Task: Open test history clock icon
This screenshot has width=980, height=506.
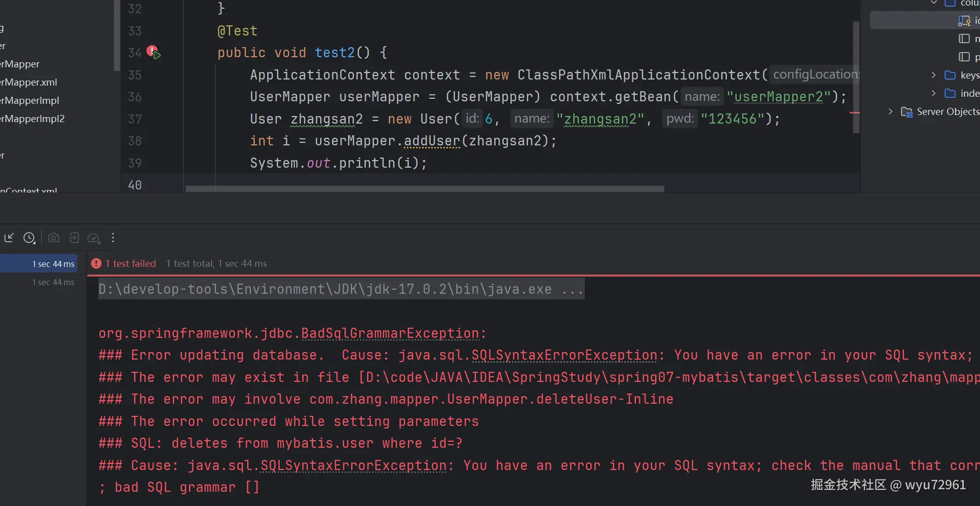Action: (x=29, y=238)
